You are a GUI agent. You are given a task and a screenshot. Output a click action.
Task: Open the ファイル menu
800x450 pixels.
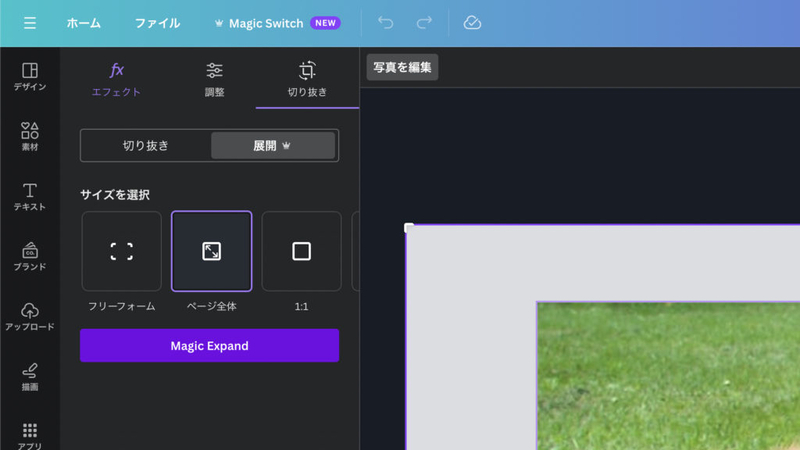[x=157, y=23]
